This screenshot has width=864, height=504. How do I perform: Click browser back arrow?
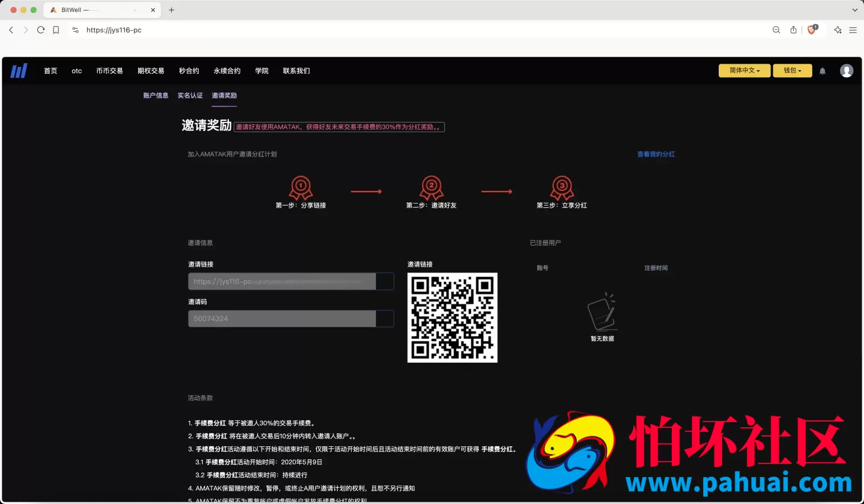tap(11, 30)
